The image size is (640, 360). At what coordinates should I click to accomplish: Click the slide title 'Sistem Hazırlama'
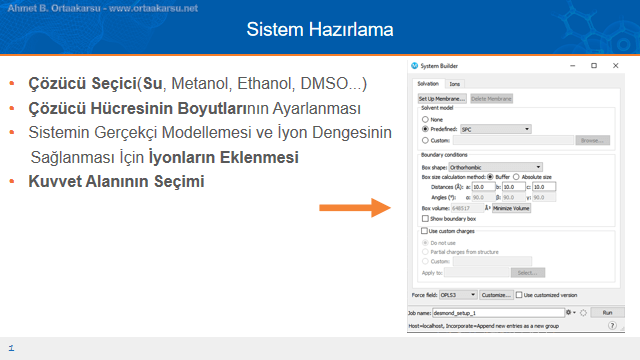pyautogui.click(x=320, y=30)
